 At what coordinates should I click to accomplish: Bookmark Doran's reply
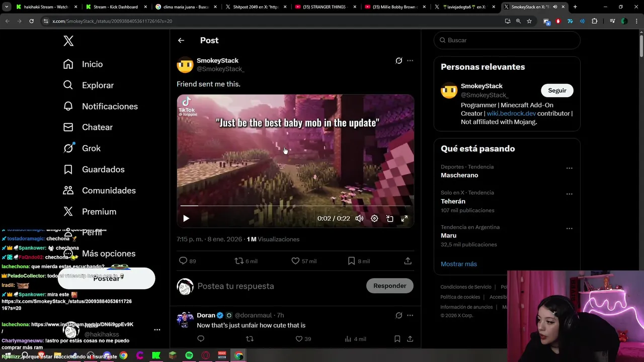(397, 339)
